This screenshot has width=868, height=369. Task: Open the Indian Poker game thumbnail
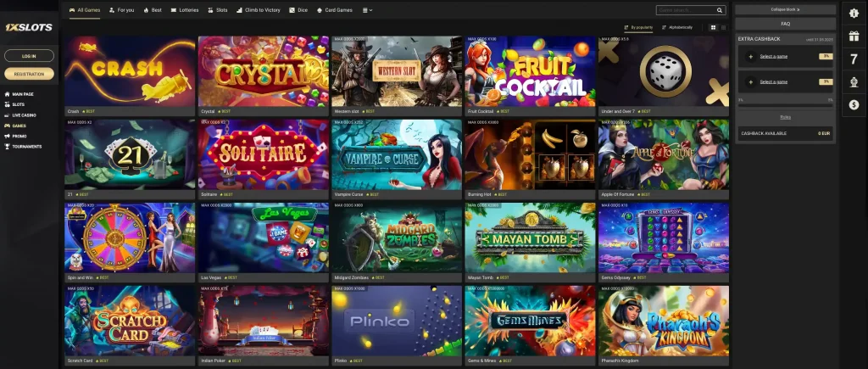coord(264,321)
